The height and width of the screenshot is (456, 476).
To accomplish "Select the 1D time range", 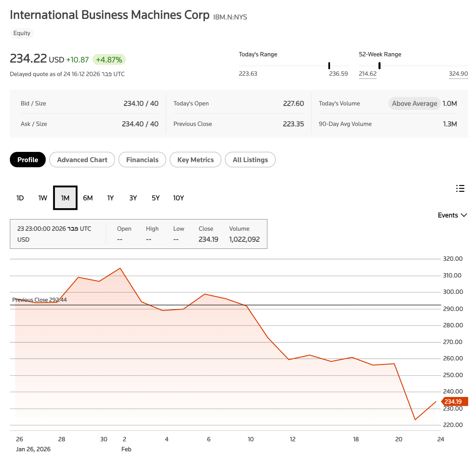I will pyautogui.click(x=20, y=198).
